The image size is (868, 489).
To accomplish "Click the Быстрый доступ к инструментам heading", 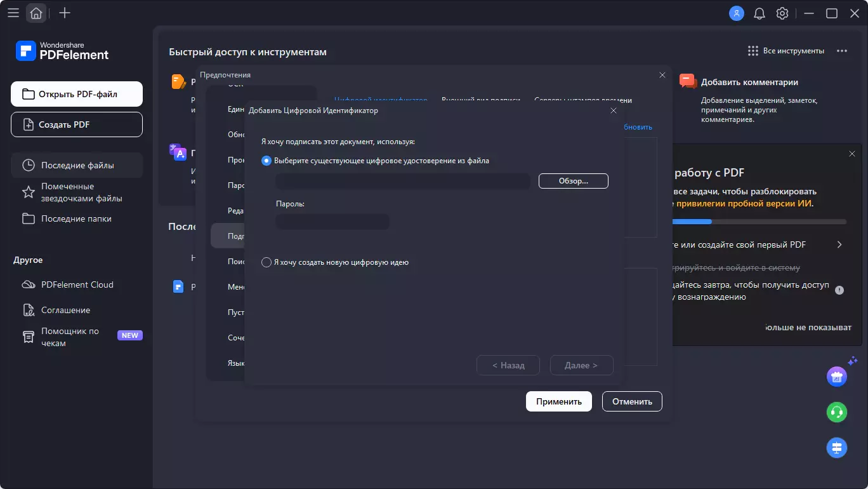I will click(x=247, y=52).
